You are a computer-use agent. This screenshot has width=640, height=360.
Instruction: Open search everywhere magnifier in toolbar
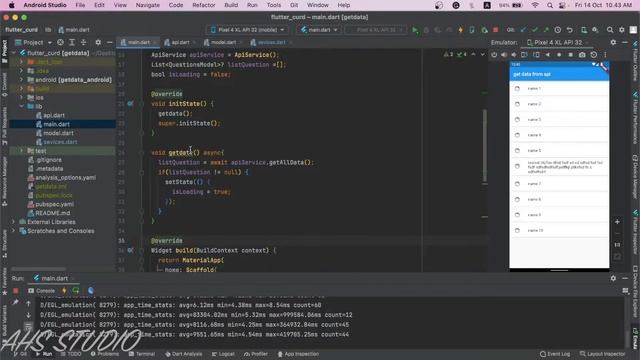[610, 30]
